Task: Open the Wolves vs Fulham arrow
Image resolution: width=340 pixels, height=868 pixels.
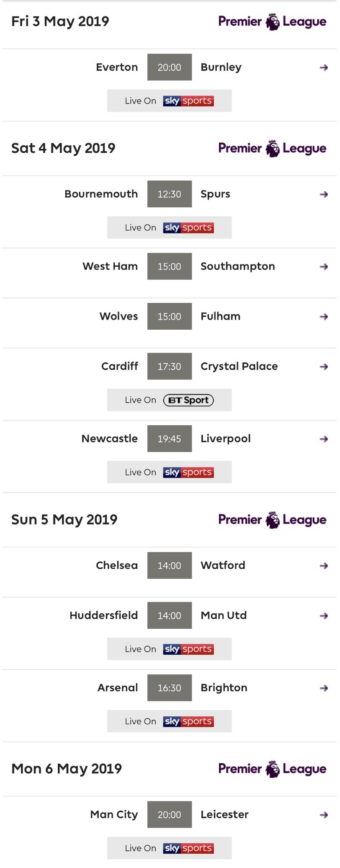Action: click(324, 317)
